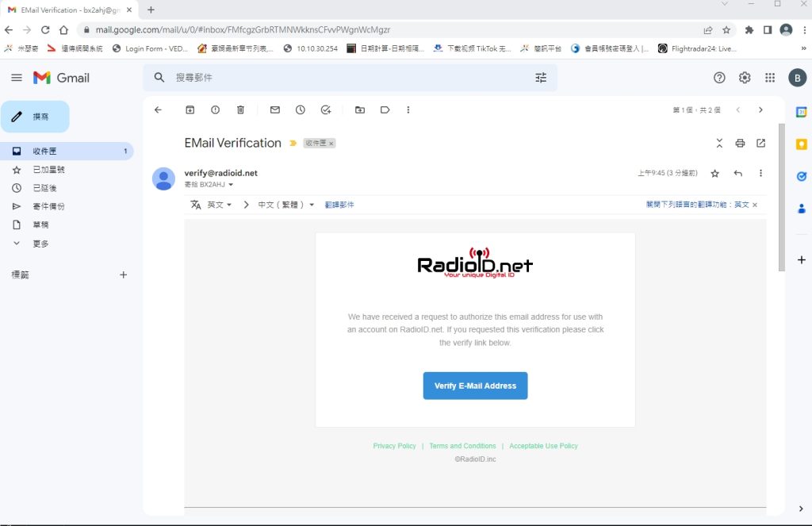Expand the More item in sidebar

point(40,244)
